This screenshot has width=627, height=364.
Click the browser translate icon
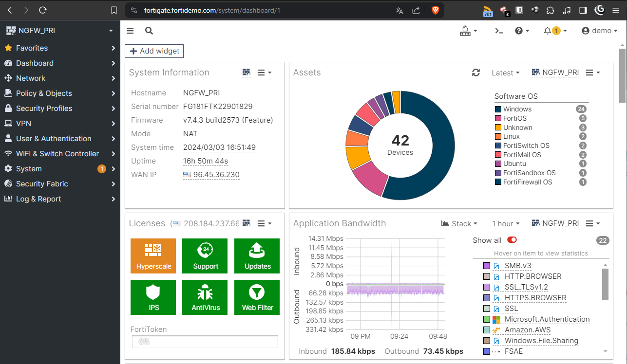pos(399,10)
